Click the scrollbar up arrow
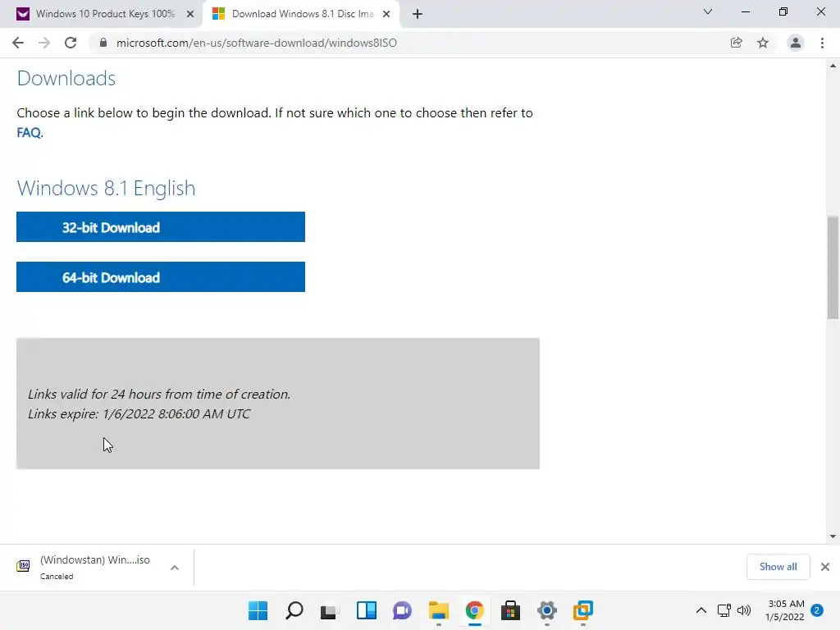 (833, 66)
